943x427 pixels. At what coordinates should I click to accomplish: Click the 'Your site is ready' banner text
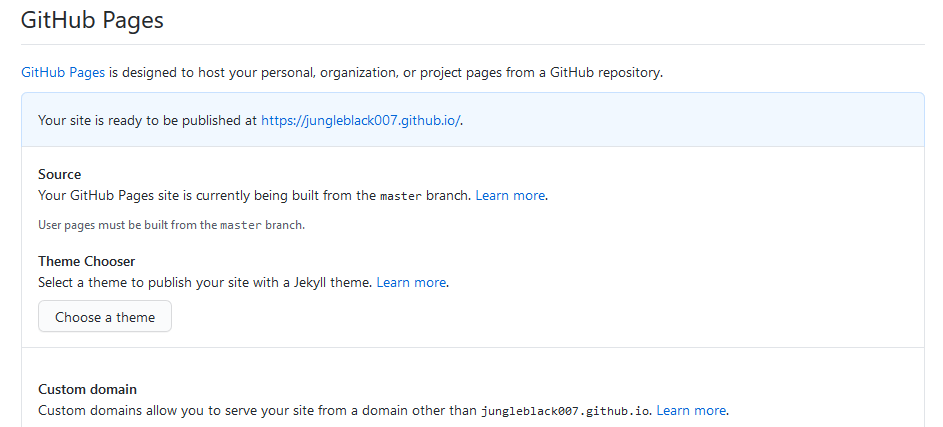point(148,120)
